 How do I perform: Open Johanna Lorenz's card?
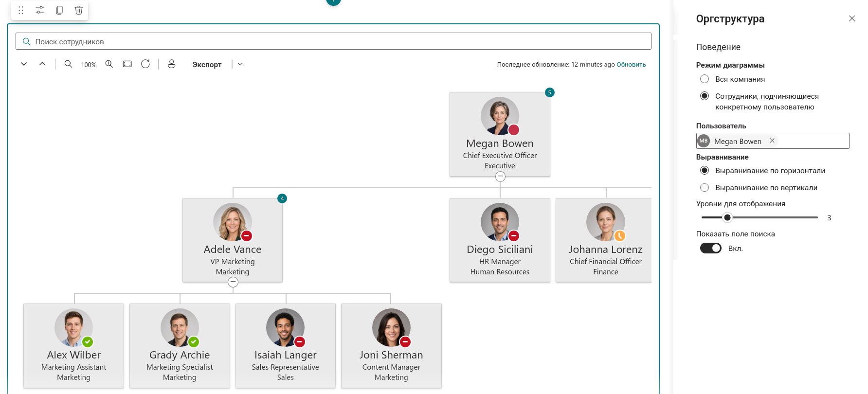603,240
